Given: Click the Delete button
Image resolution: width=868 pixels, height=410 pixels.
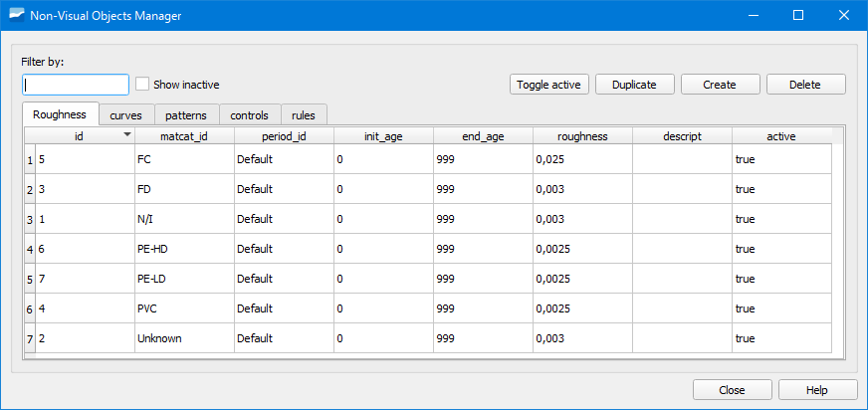Looking at the screenshot, I should [x=805, y=85].
